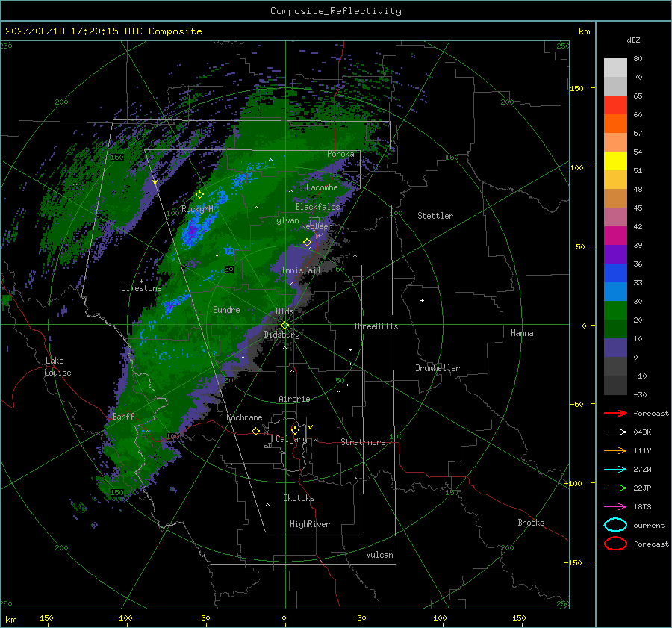Click the asterisk marker above Limestone
This screenshot has width=672, height=628.
pos(141,282)
